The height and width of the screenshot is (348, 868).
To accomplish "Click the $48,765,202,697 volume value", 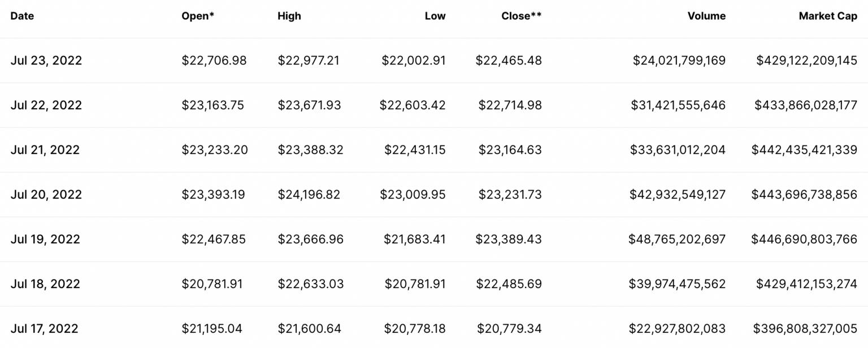I will click(677, 239).
